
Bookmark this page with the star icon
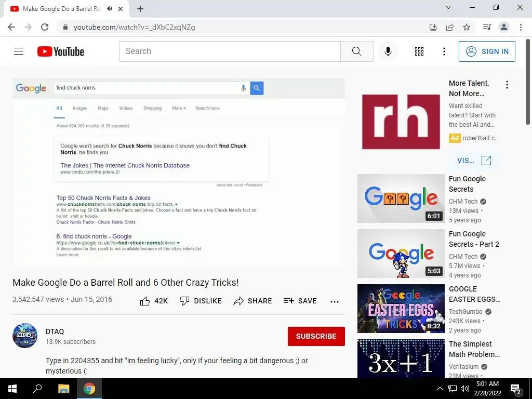[467, 27]
